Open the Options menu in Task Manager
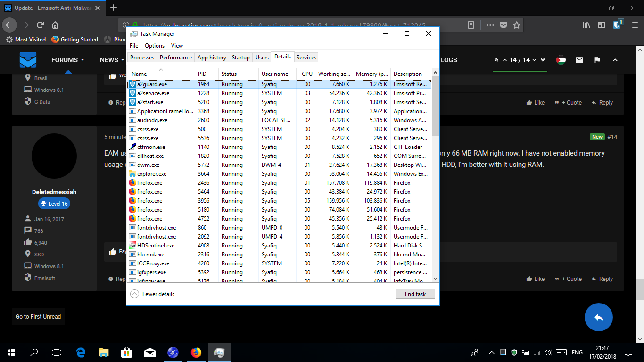Image resolution: width=644 pixels, height=362 pixels. click(155, 46)
